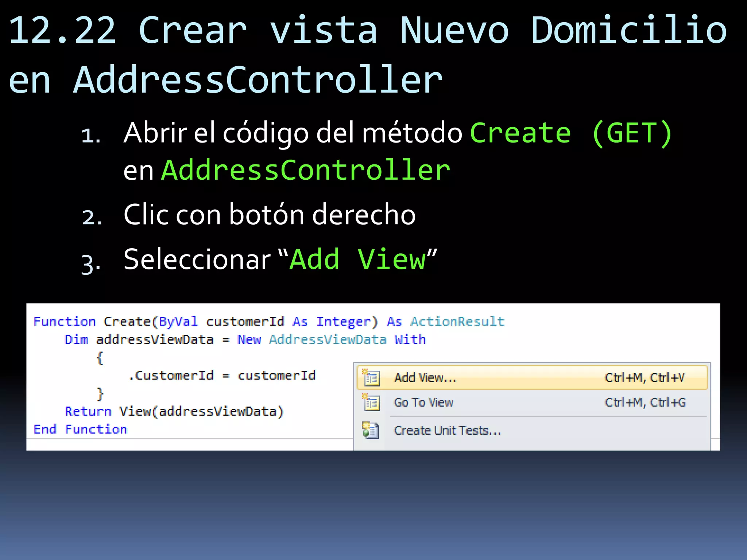Click View(addressViewData) call in code
Viewport: 747px width, 560px height.
point(201,411)
